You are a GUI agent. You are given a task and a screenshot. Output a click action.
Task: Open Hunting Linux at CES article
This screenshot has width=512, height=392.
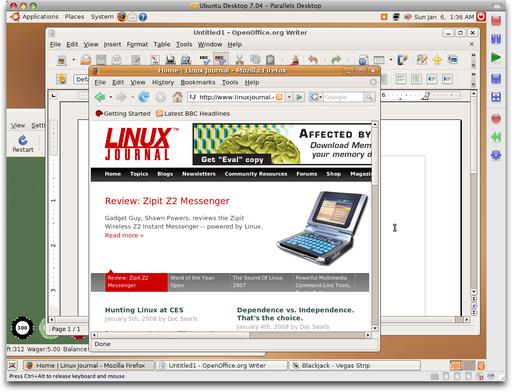144,310
